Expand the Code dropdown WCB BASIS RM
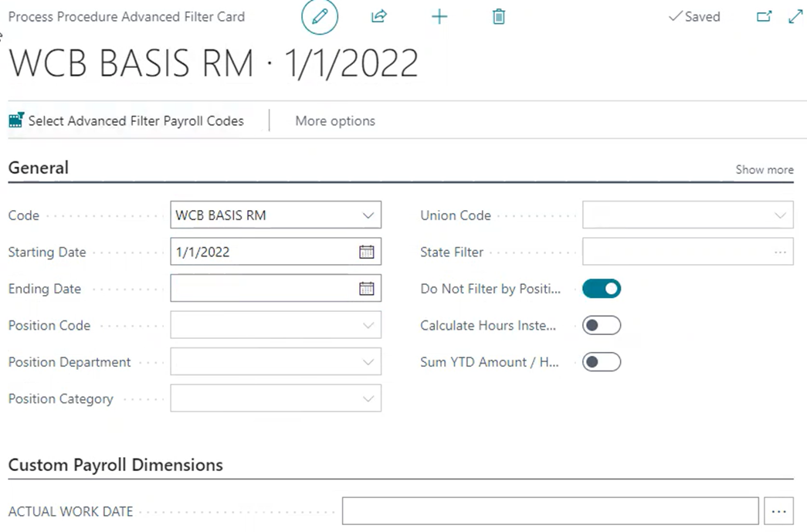807x532 pixels. tap(368, 215)
